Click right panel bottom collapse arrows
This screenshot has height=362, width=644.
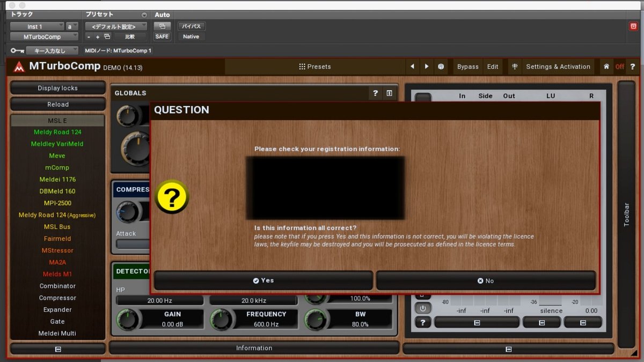(508, 349)
